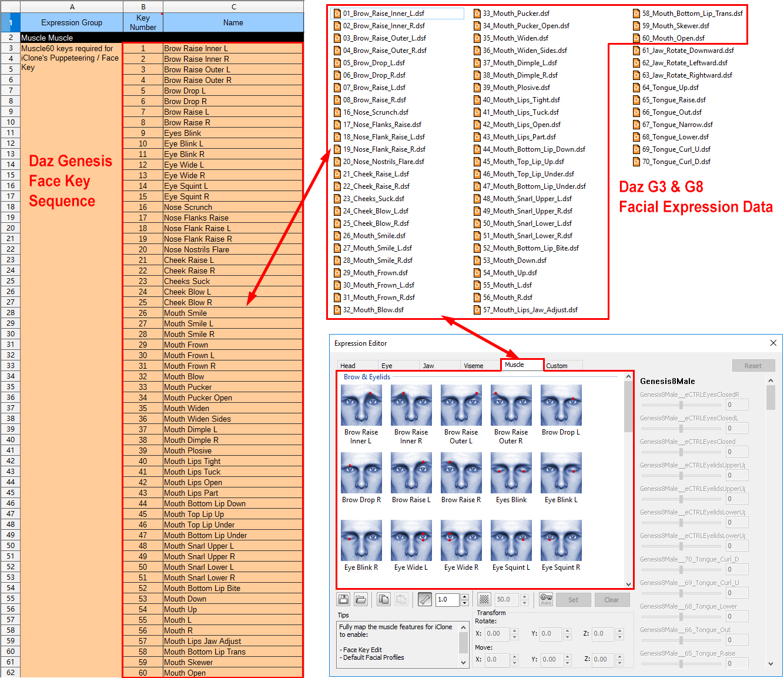Click the 26_Mouth_Smile.dsf file name
784x678 pixels.
pos(374,236)
